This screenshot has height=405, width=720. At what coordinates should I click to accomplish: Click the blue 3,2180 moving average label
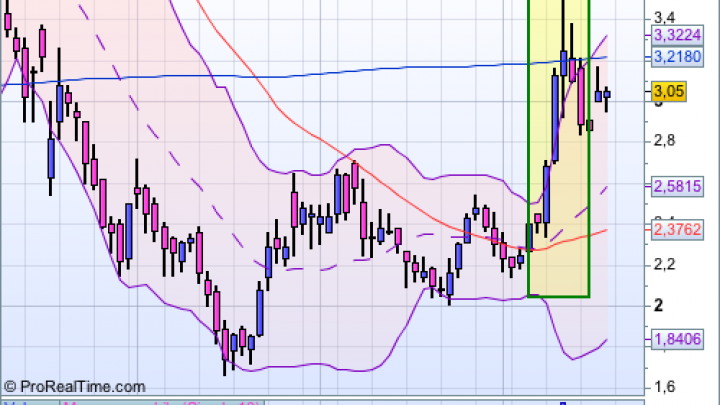pyautogui.click(x=677, y=57)
